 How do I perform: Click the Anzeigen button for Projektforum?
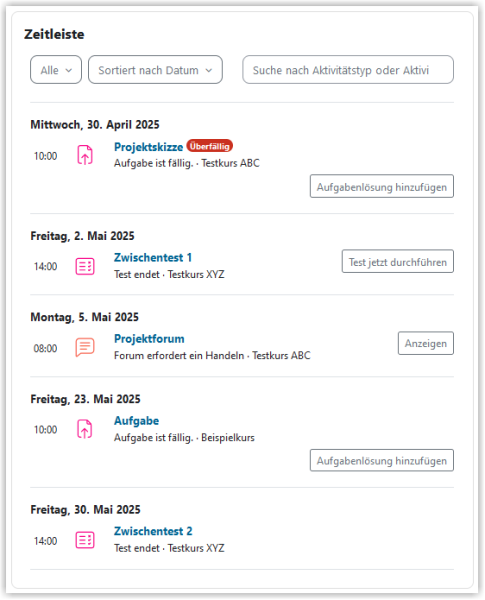coord(426,343)
